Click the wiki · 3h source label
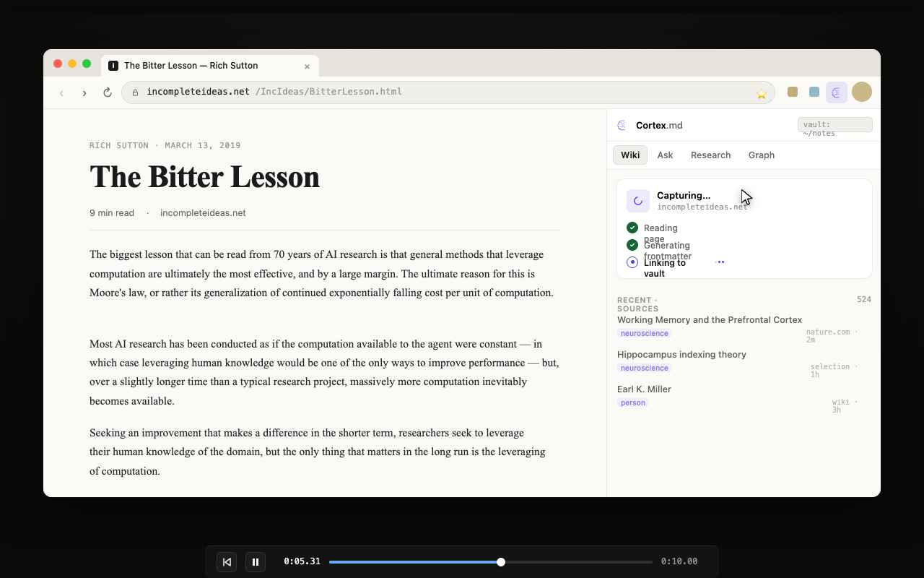 (x=845, y=405)
